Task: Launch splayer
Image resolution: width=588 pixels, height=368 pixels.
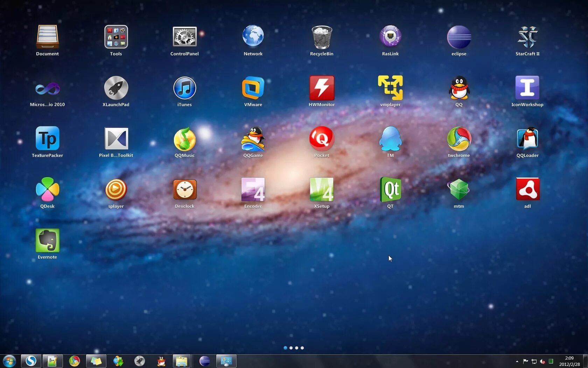Action: point(116,189)
